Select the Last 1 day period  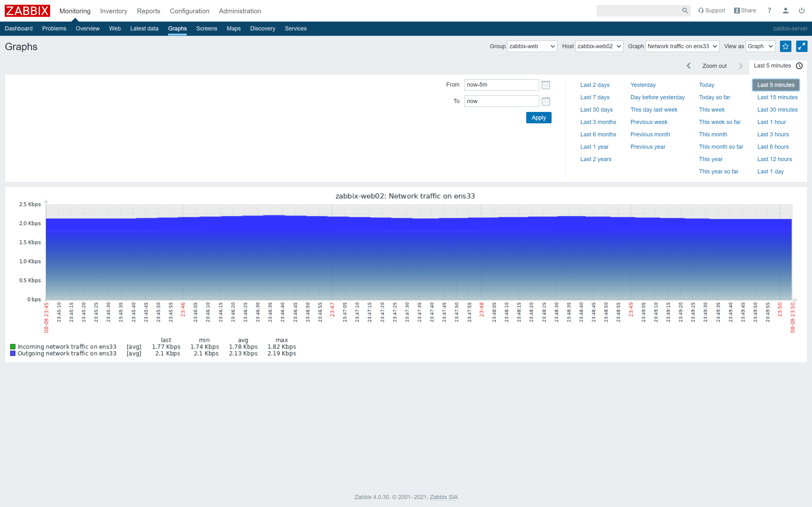point(770,172)
